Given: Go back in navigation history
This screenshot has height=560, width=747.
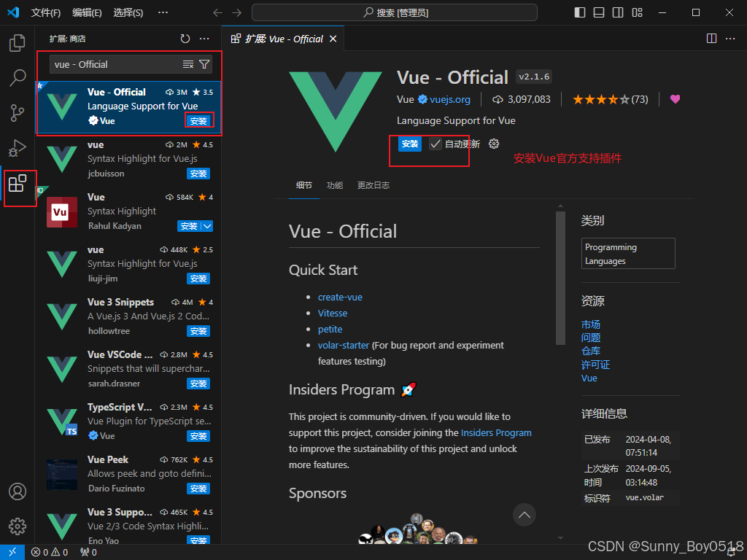Looking at the screenshot, I should tap(217, 13).
